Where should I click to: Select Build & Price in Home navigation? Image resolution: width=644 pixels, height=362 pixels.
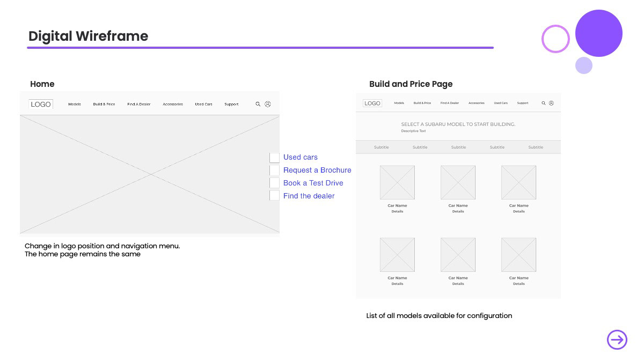104,104
